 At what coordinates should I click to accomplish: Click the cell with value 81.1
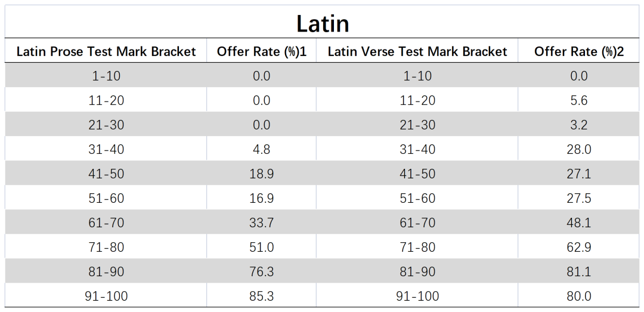point(578,271)
